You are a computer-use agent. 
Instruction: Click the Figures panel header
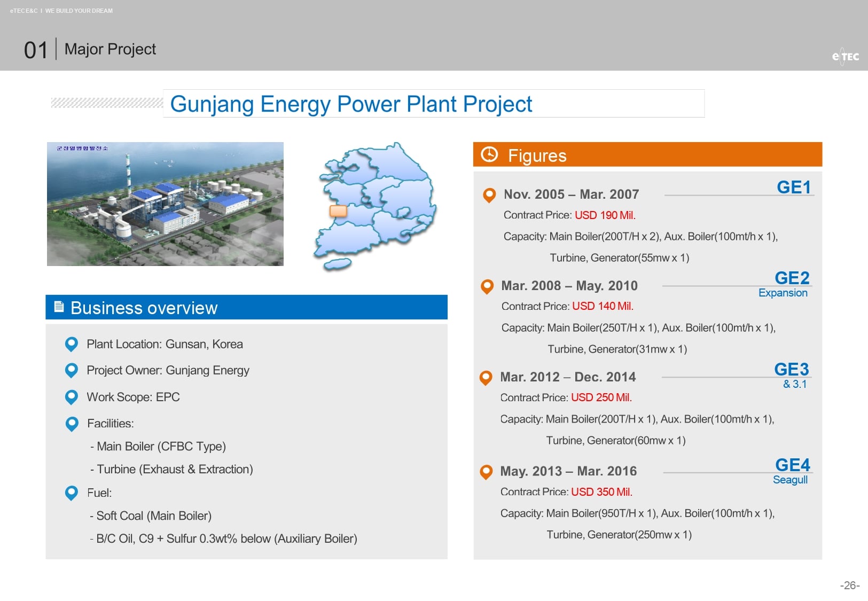(647, 154)
